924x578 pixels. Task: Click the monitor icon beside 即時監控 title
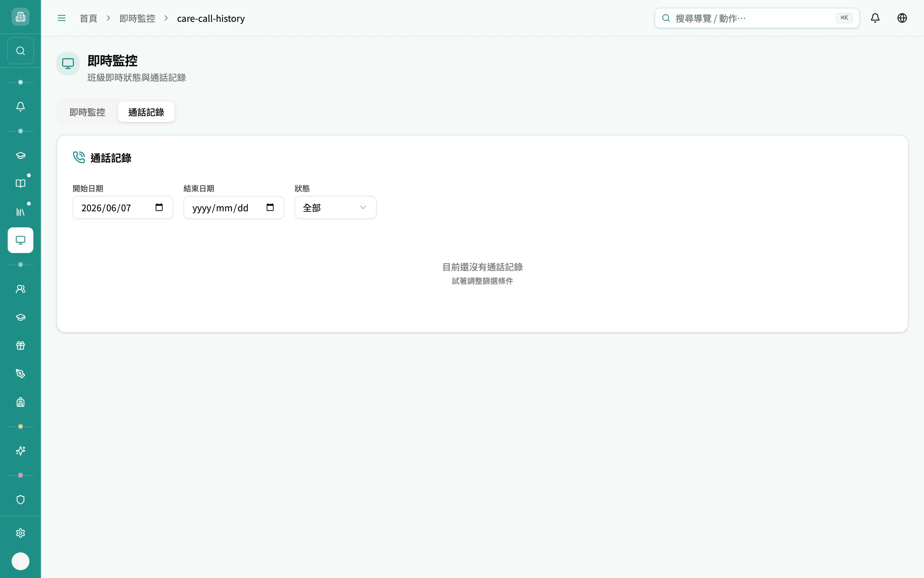tap(68, 64)
